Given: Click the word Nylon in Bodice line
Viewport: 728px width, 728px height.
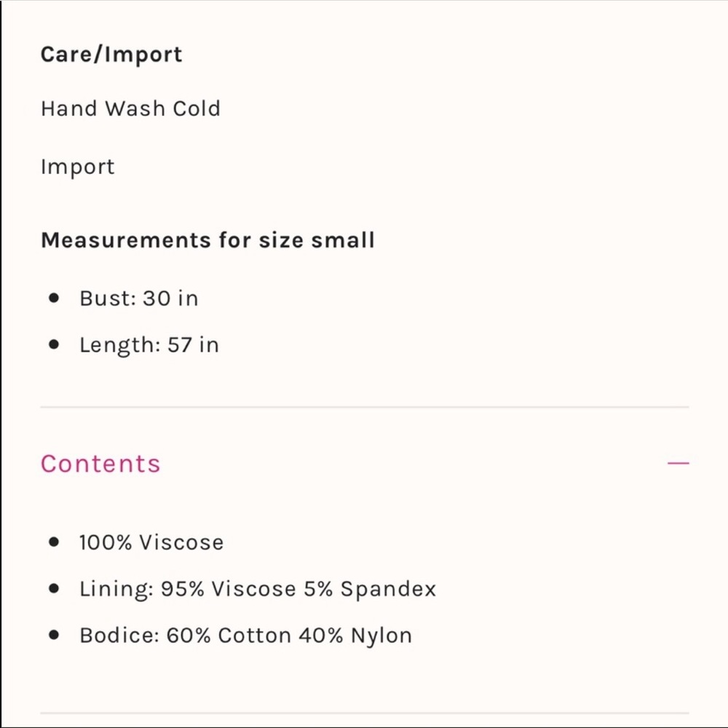Looking at the screenshot, I should tap(381, 636).
